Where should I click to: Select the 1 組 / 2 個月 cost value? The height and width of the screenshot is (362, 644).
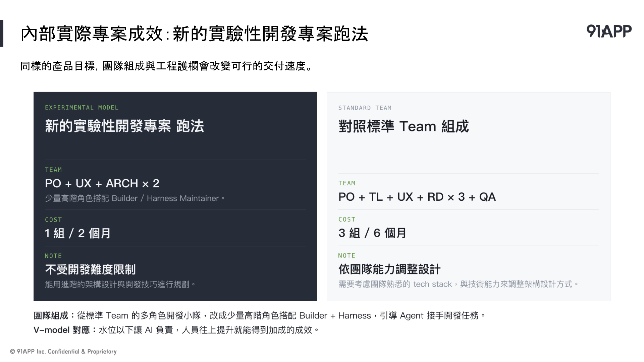point(77,233)
